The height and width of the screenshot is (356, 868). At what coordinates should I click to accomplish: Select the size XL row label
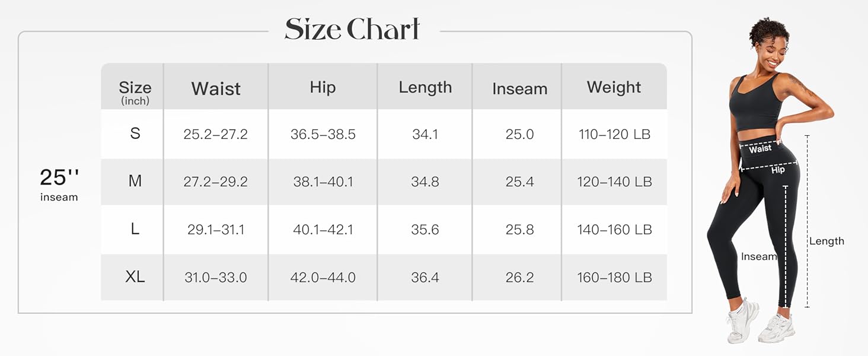pos(135,276)
